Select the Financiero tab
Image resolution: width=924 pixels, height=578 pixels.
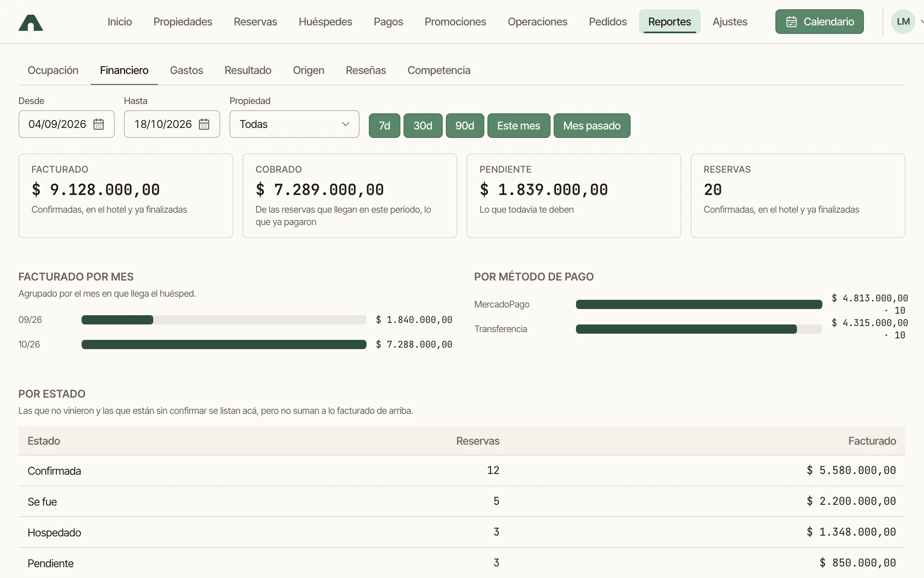point(124,70)
